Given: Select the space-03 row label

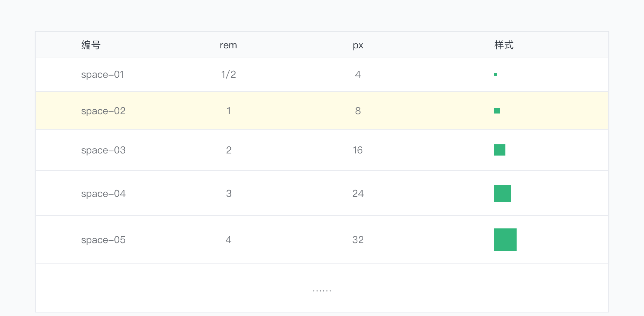Looking at the screenshot, I should [x=103, y=150].
